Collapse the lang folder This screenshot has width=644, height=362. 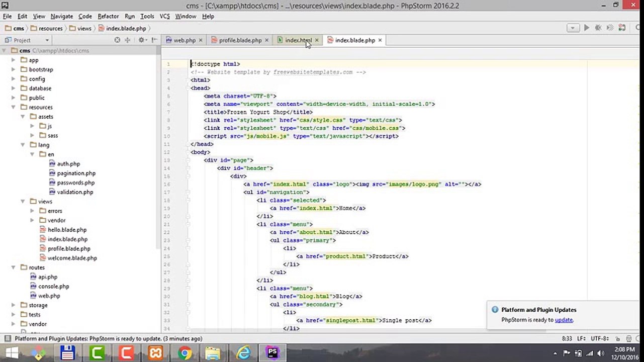coord(23,145)
